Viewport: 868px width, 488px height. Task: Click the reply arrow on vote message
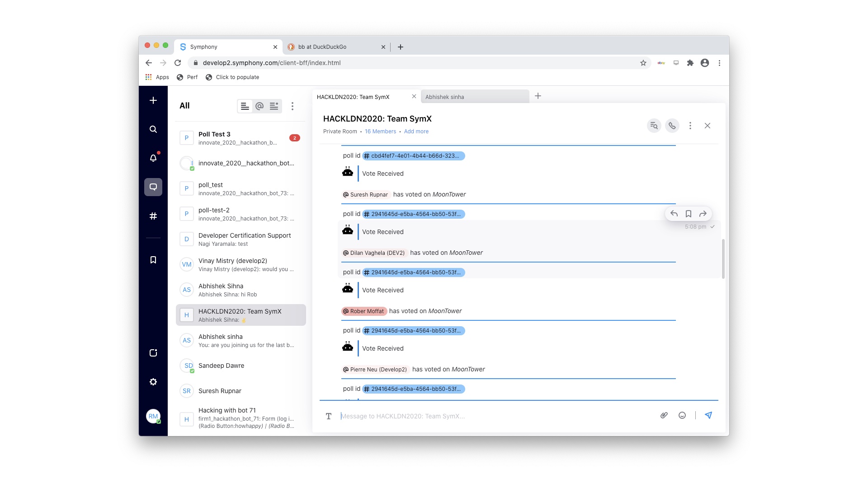point(674,213)
